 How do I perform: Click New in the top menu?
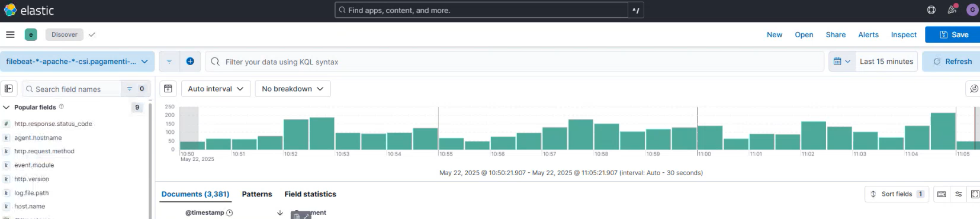(x=775, y=34)
